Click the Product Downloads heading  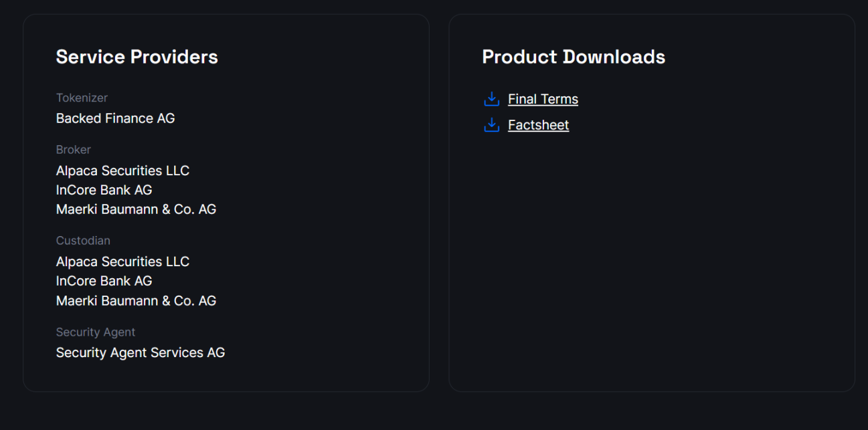(574, 57)
